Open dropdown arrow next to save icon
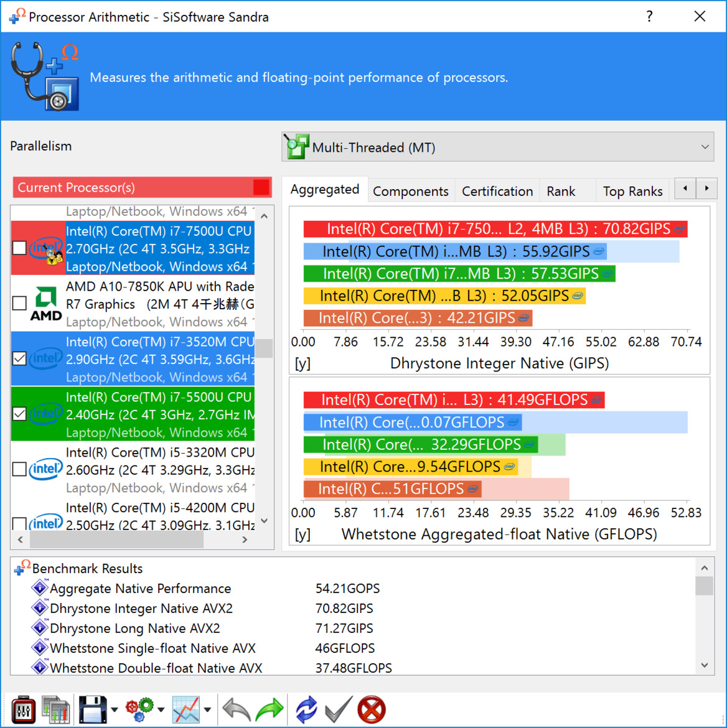The width and height of the screenshot is (727, 728). point(115,709)
